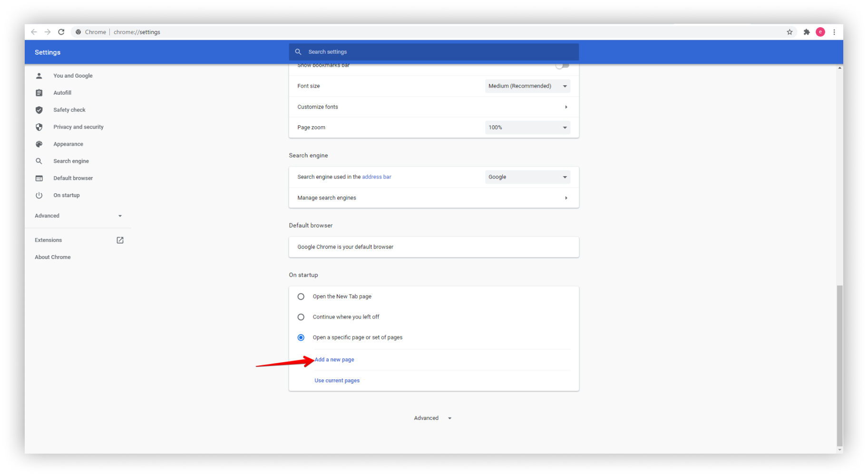The width and height of the screenshot is (868, 476).
Task: Open Chrome's three-dot menu
Action: coord(834,32)
